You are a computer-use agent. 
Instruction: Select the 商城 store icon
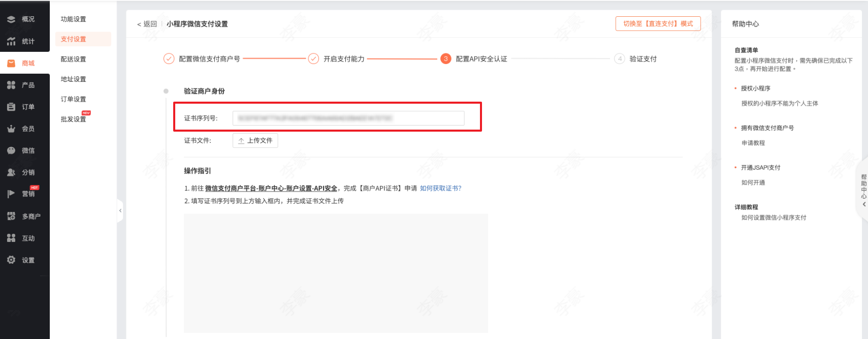pos(11,64)
